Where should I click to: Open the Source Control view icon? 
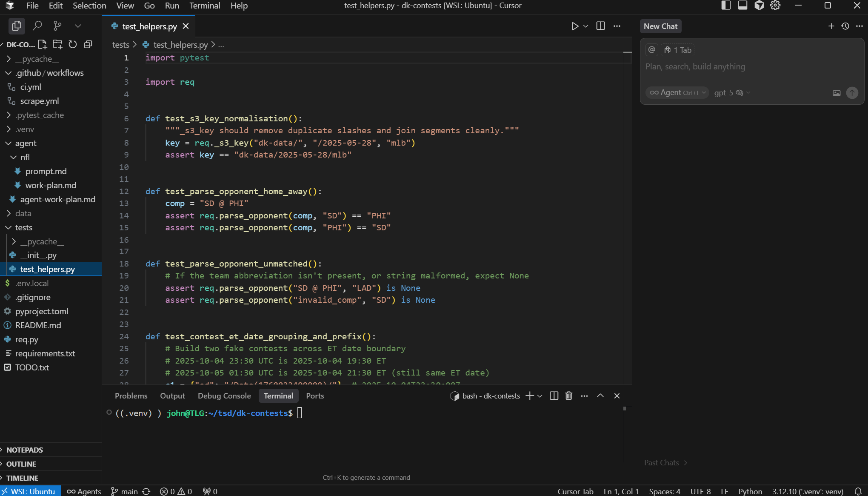click(x=57, y=26)
